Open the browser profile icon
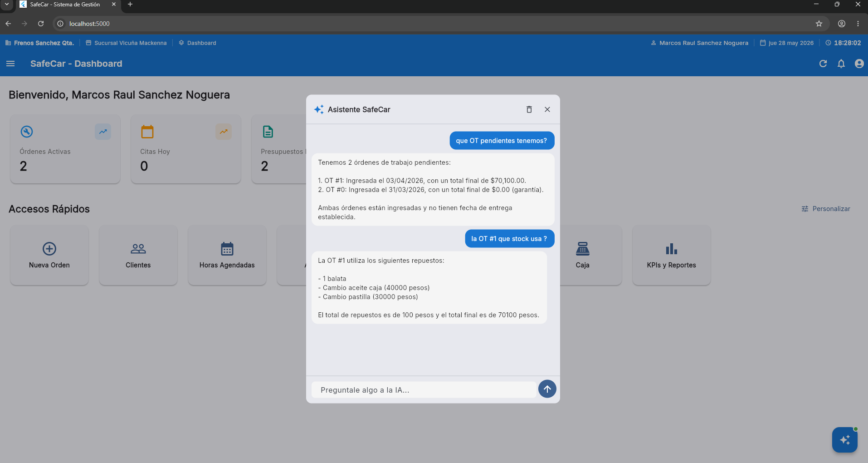 [842, 24]
